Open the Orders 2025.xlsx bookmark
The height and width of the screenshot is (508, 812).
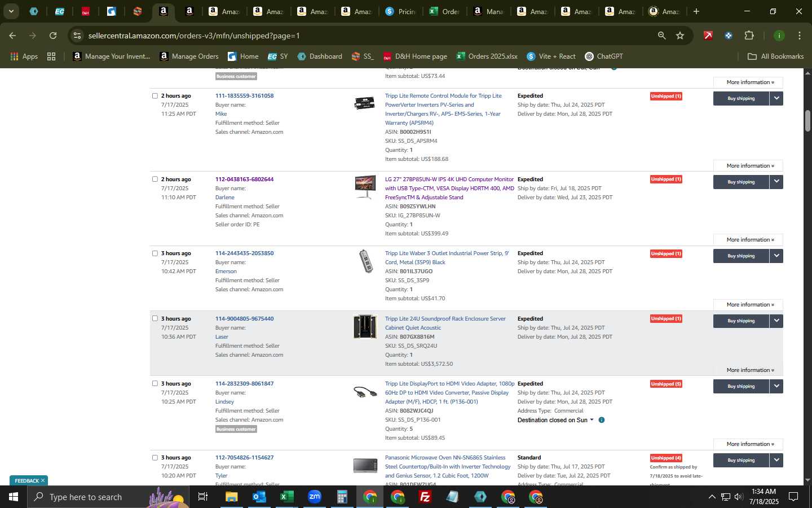[487, 56]
